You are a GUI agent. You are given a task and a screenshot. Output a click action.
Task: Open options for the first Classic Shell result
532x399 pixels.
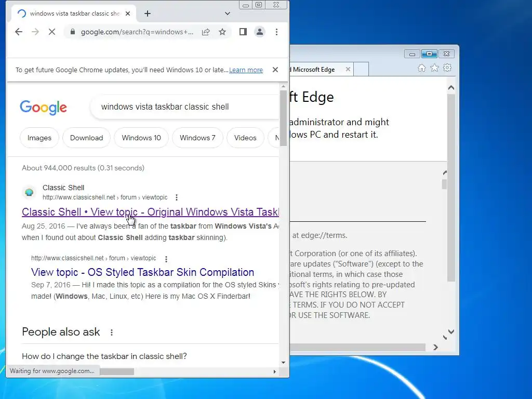(177, 197)
